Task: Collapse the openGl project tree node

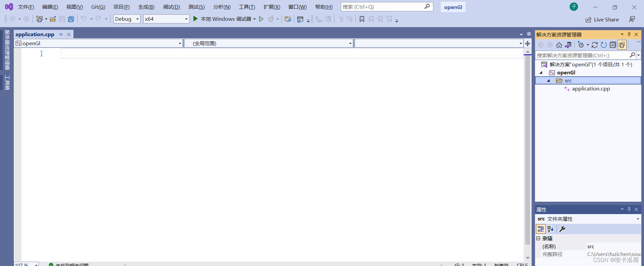Action: pyautogui.click(x=541, y=73)
